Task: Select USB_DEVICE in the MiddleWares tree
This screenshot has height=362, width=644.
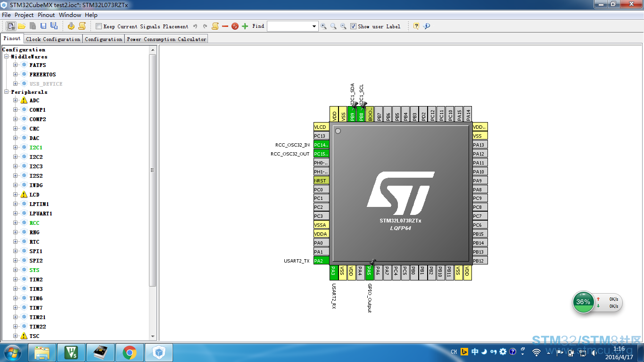Action: (46, 84)
